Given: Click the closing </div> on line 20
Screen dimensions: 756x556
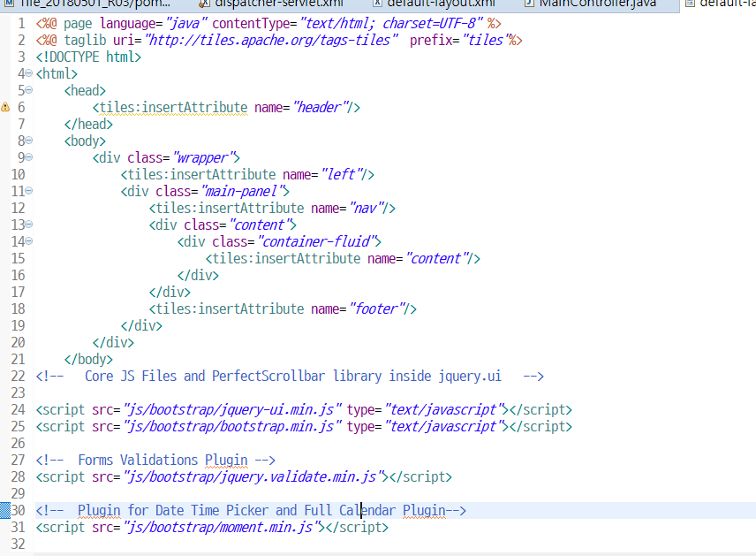Looking at the screenshot, I should pos(113,342).
